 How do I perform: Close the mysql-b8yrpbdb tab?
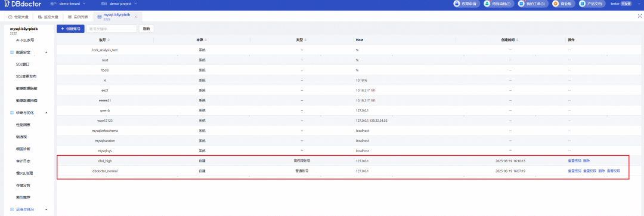(135, 17)
